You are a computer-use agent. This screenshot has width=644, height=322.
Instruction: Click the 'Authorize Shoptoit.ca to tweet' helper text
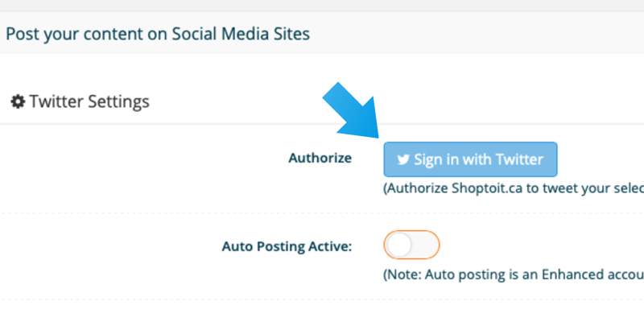click(x=514, y=188)
